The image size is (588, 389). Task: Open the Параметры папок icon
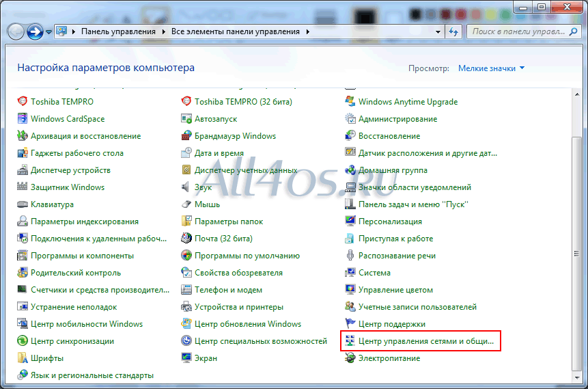[x=186, y=221]
